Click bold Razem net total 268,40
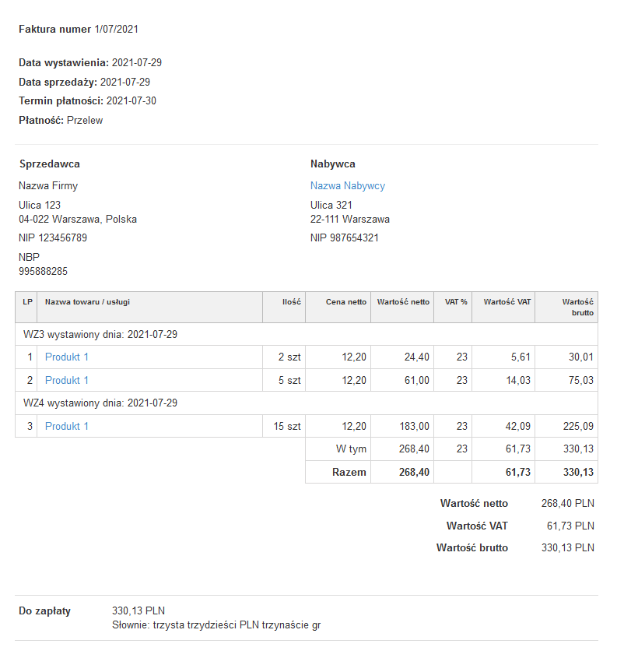Image resolution: width=617 pixels, height=672 pixels. (414, 472)
